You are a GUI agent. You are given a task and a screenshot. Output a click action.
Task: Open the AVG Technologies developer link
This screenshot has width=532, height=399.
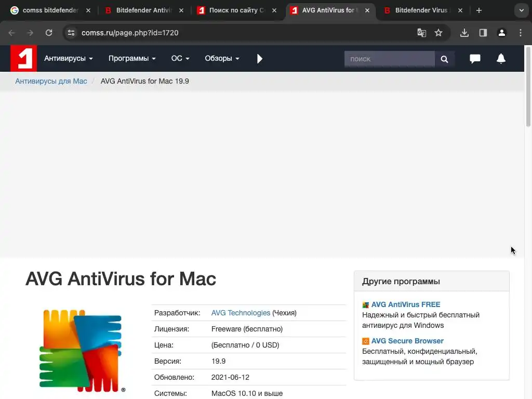click(x=241, y=313)
